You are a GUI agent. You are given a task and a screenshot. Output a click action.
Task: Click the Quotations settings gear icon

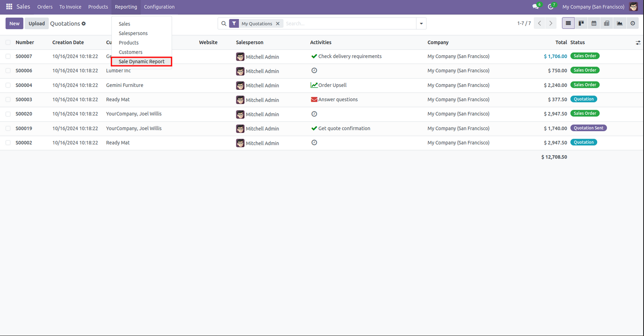[x=84, y=24]
